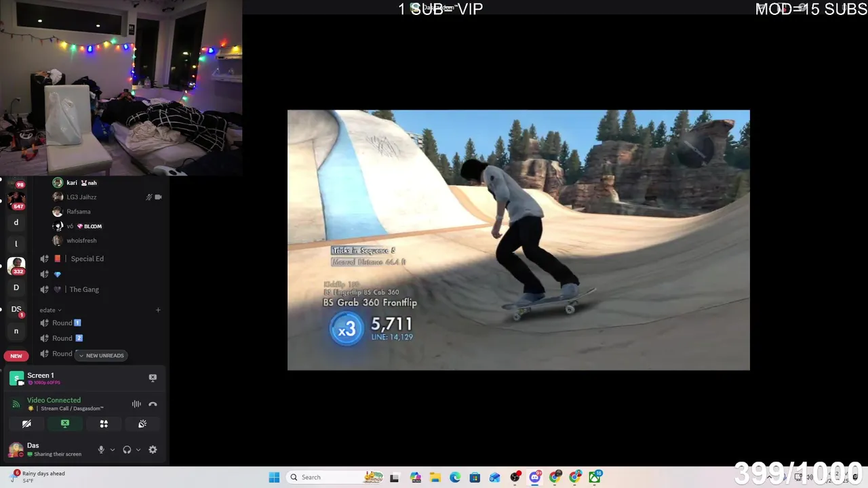Open File Explorer from taskbar
Image resolution: width=868 pixels, height=488 pixels.
pyautogui.click(x=435, y=477)
